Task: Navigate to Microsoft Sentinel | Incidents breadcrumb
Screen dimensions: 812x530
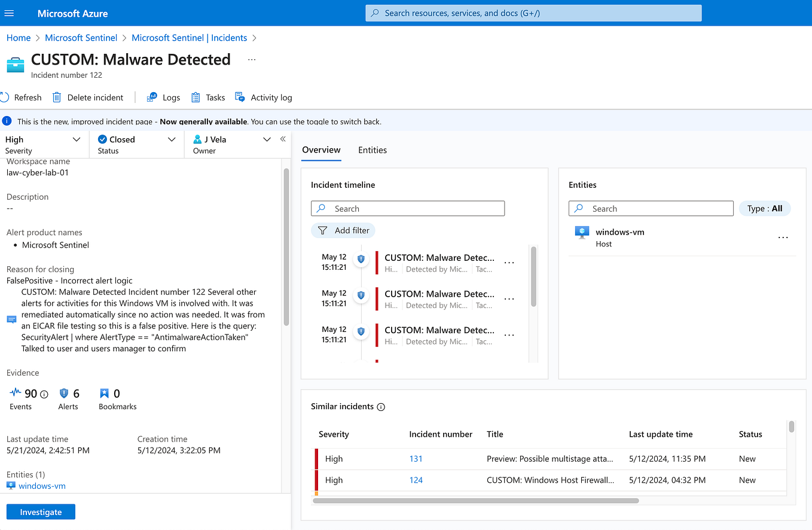Action: click(189, 38)
